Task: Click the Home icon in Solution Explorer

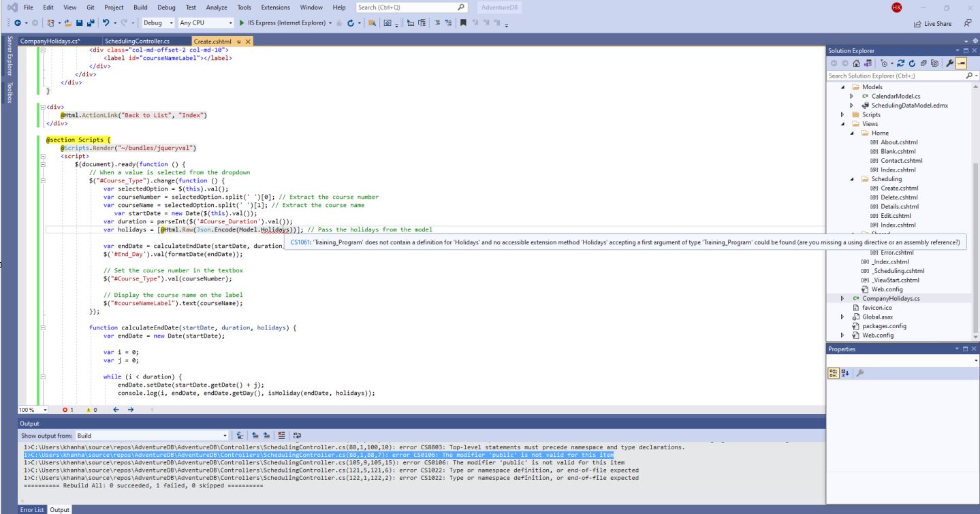Action: pyautogui.click(x=857, y=62)
